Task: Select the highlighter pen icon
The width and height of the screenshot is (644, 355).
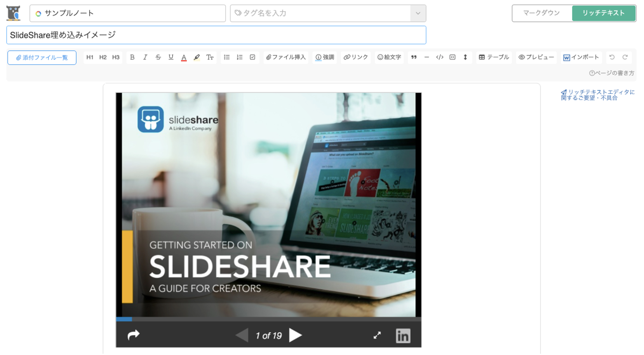Action: coord(197,57)
